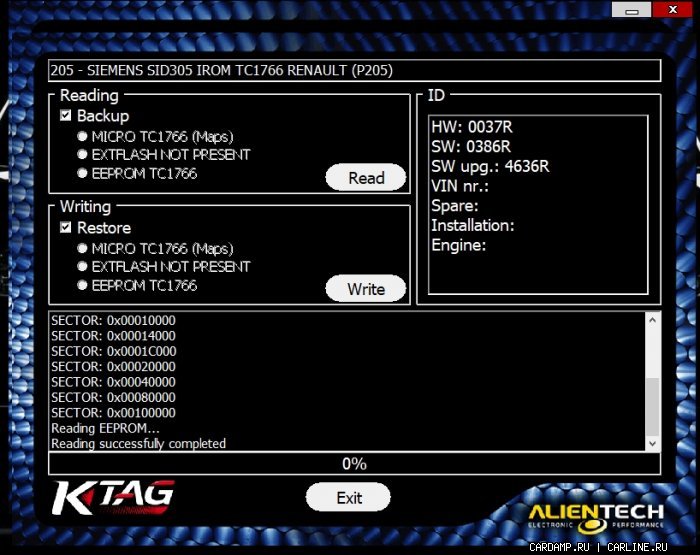Image resolution: width=700 pixels, height=555 pixels.
Task: Click the Exit button
Action: (x=348, y=497)
